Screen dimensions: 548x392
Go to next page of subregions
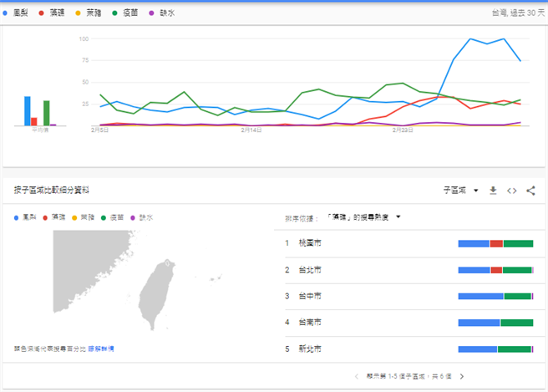tap(461, 377)
